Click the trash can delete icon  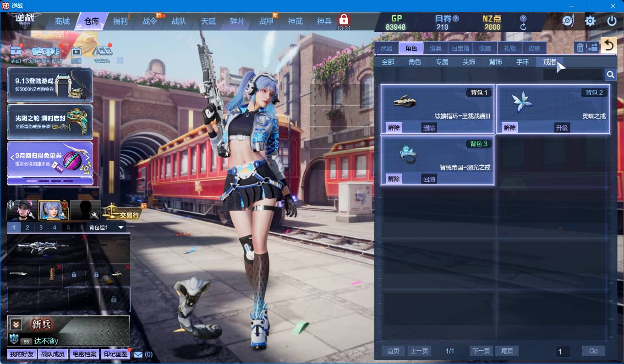point(580,48)
